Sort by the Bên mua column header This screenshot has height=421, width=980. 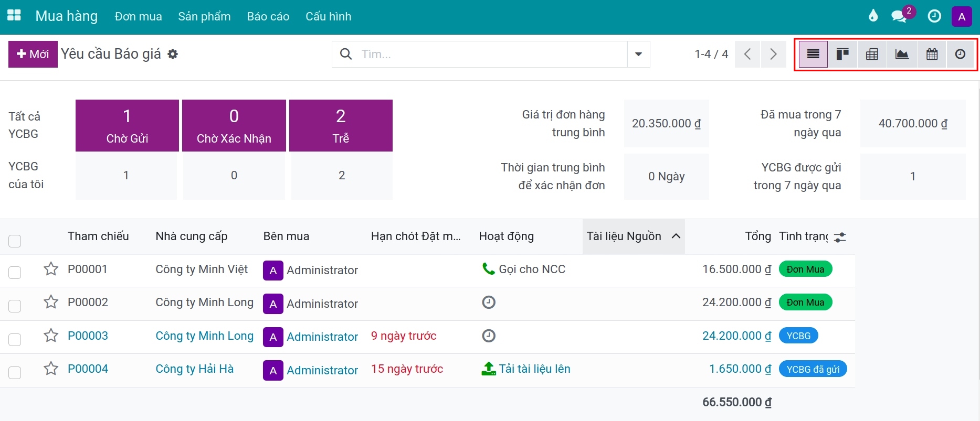286,236
